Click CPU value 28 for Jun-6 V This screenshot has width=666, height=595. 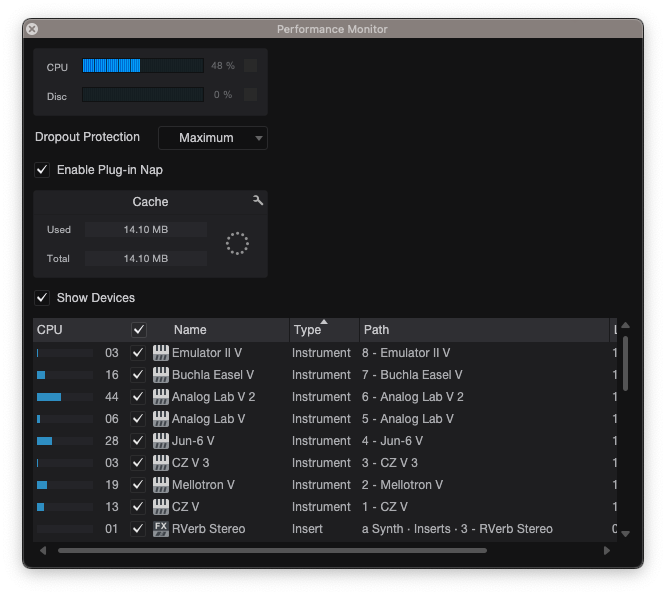coord(112,441)
